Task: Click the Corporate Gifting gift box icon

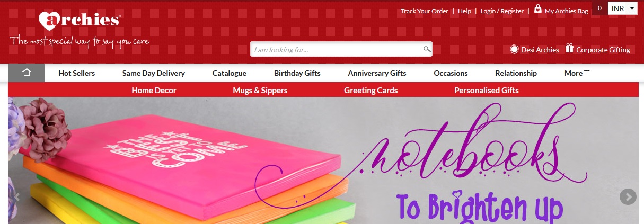Action: (570, 48)
